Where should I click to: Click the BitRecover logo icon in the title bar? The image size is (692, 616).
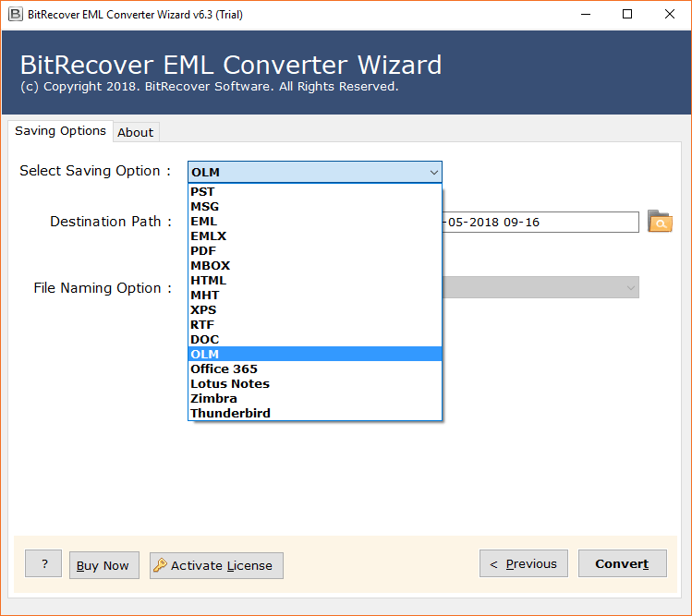(x=15, y=14)
